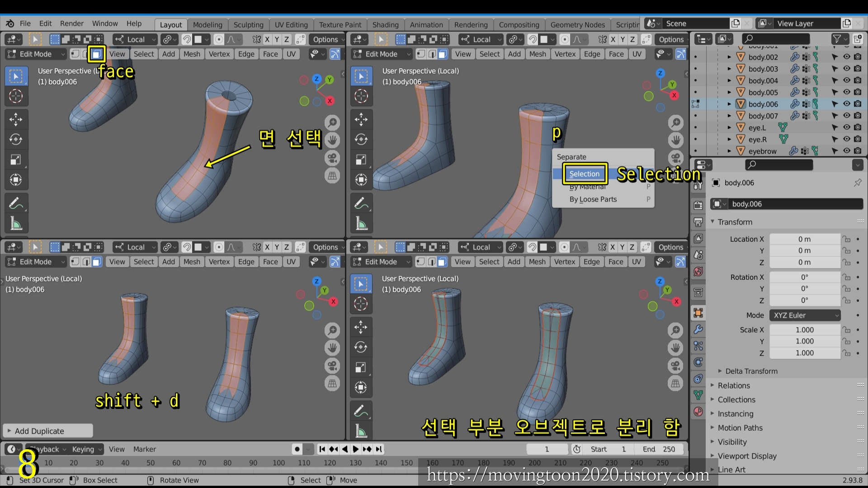Viewport: 868px width, 488px height.
Task: Toggle viewport visibility of body.004
Action: coord(846,80)
